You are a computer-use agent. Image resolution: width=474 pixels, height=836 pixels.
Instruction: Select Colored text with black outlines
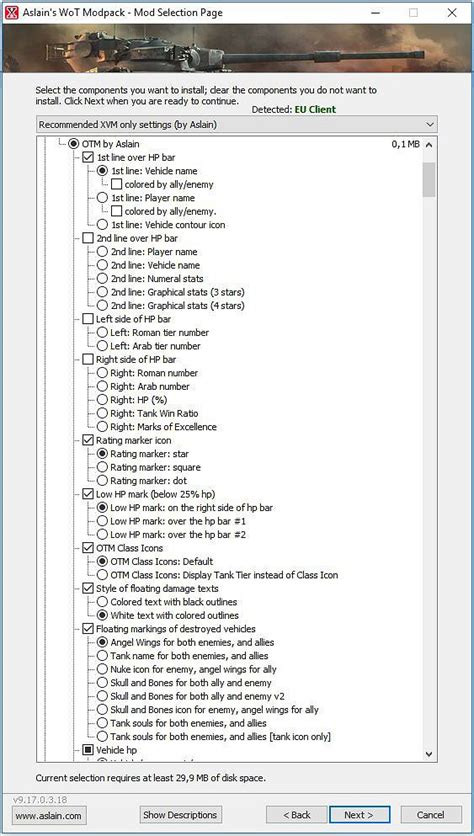tap(102, 602)
